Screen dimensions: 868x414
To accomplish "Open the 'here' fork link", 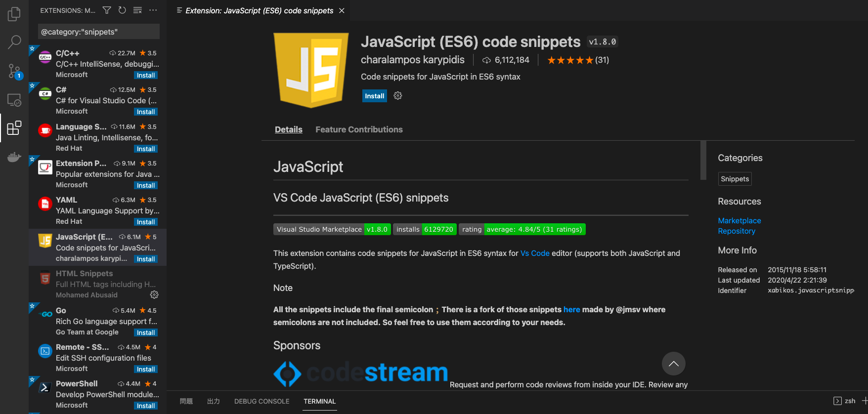I will tap(572, 309).
